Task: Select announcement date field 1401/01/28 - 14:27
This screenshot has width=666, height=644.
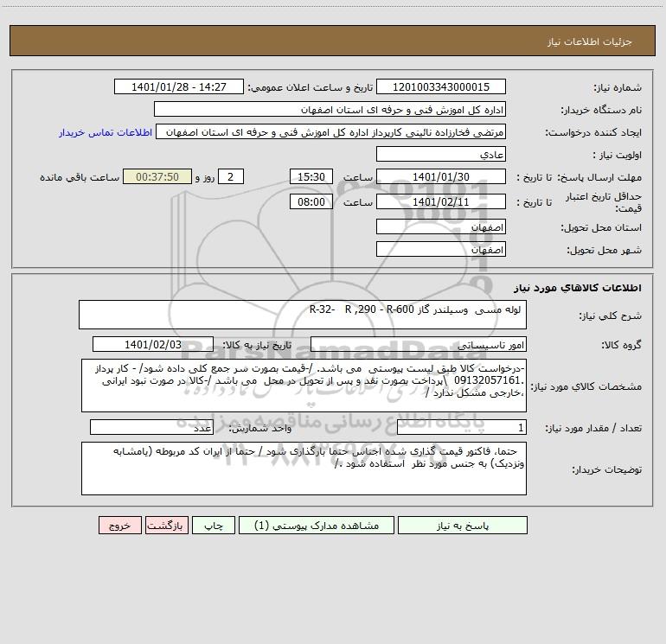Action: click(x=179, y=86)
